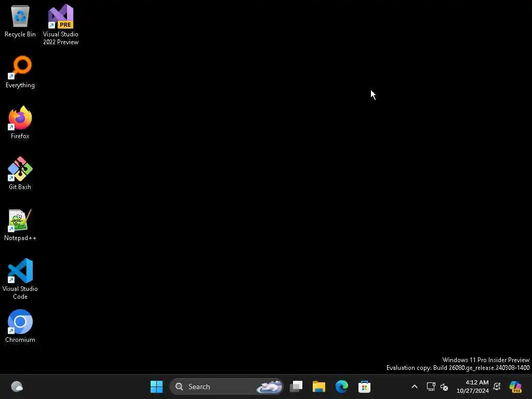Select the Everything search shortcut

(x=20, y=72)
